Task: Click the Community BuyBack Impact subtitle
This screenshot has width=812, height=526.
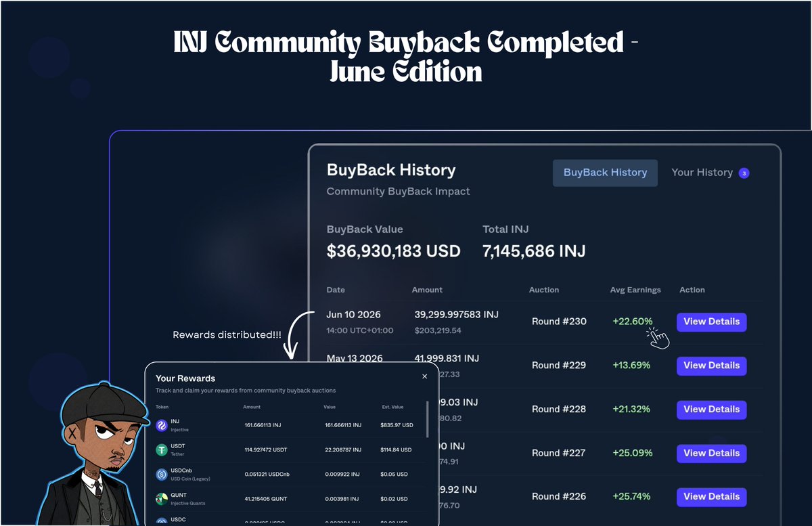Action: tap(399, 192)
